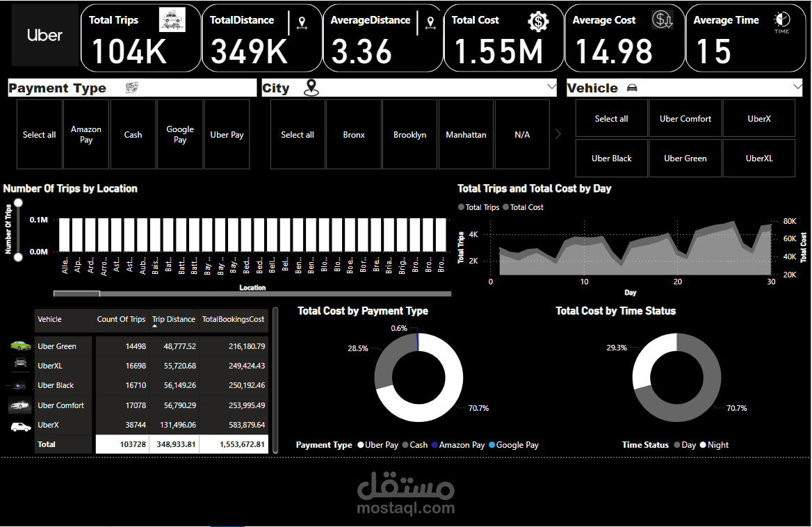Toggle the Manhattan city slicer tile
Viewport: 812px width, 527px height.
click(x=466, y=135)
